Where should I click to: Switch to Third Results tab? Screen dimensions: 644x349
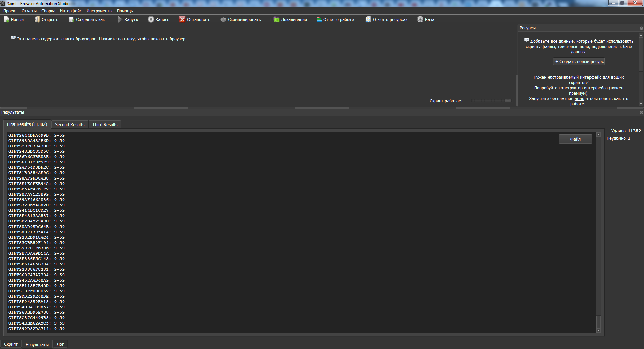(x=105, y=125)
